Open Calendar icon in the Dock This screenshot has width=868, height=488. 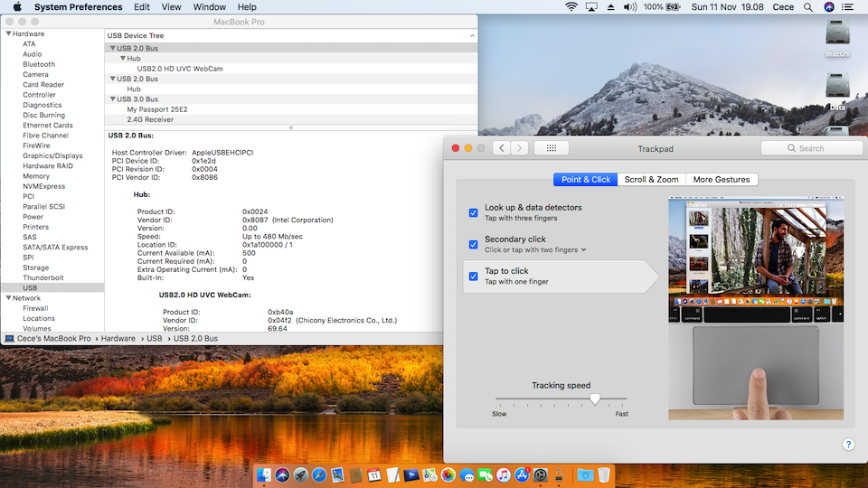click(374, 474)
